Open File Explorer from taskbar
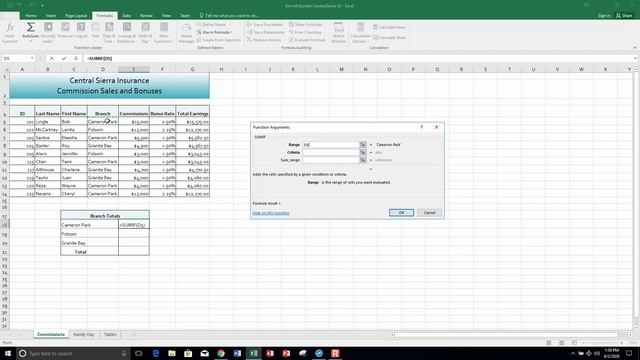Screen dimensions: 640x360 (172, 353)
